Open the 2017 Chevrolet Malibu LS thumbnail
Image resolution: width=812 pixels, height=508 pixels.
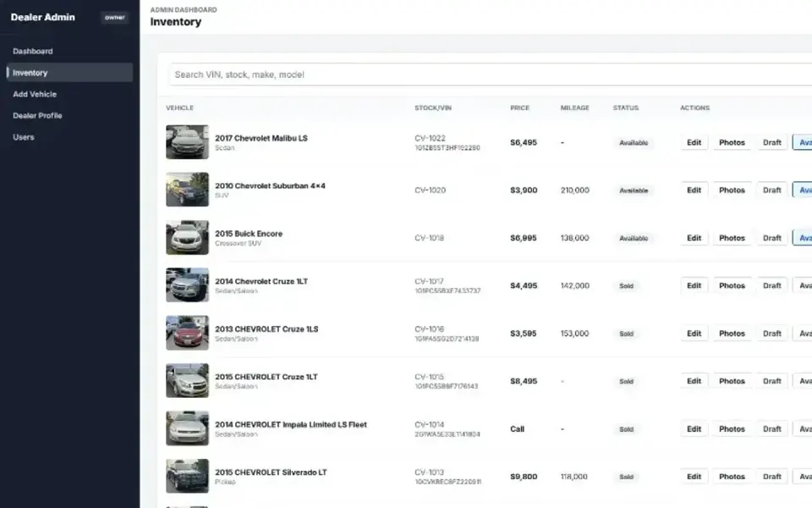[187, 142]
